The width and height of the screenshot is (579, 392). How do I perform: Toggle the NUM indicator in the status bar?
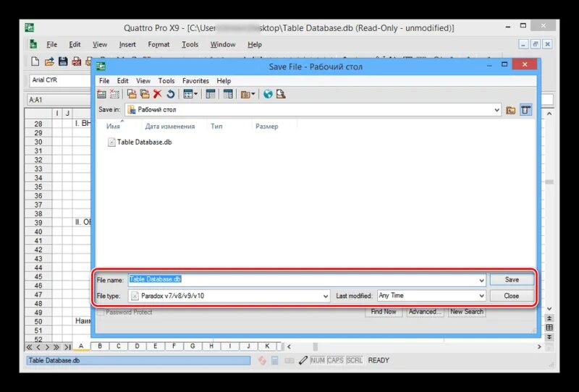(318, 360)
